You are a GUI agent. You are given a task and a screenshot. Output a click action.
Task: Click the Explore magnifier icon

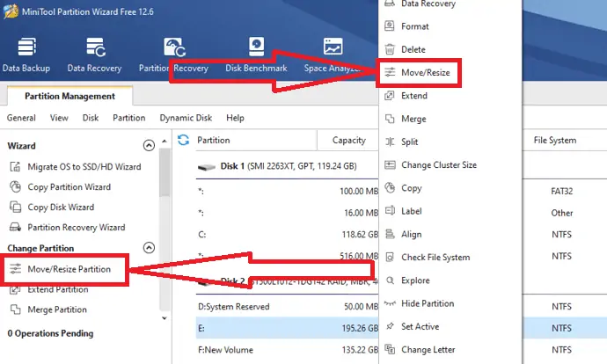click(x=390, y=280)
